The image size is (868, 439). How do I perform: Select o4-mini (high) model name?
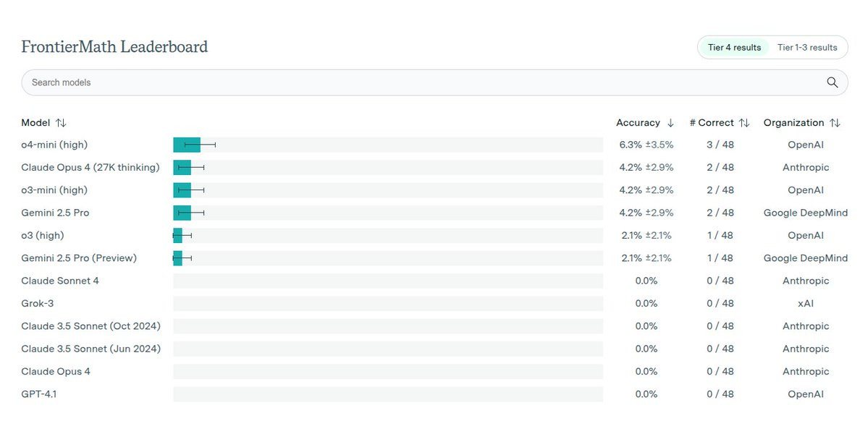(54, 145)
